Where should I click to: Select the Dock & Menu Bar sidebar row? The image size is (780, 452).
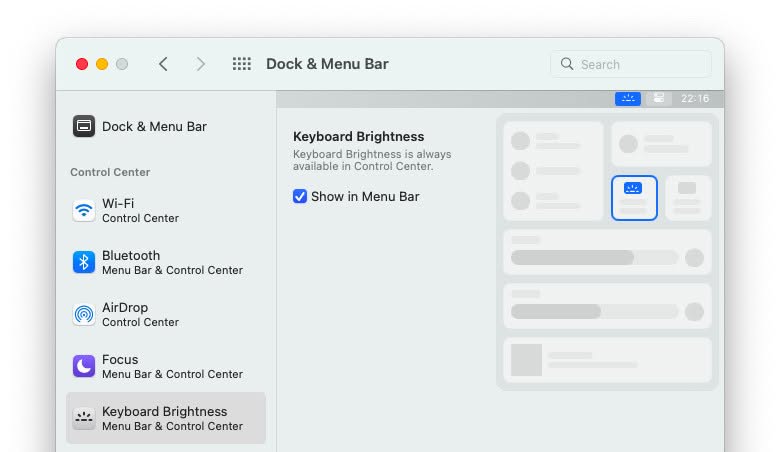pyautogui.click(x=166, y=126)
